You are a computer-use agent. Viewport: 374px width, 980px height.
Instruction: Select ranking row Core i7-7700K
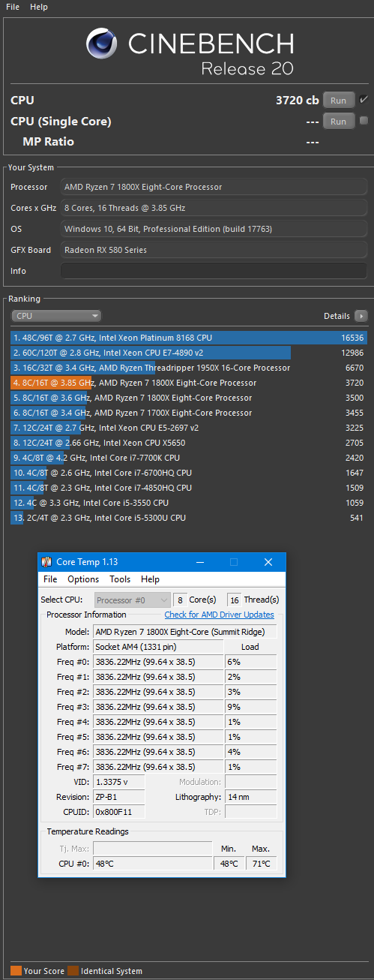pos(189,458)
